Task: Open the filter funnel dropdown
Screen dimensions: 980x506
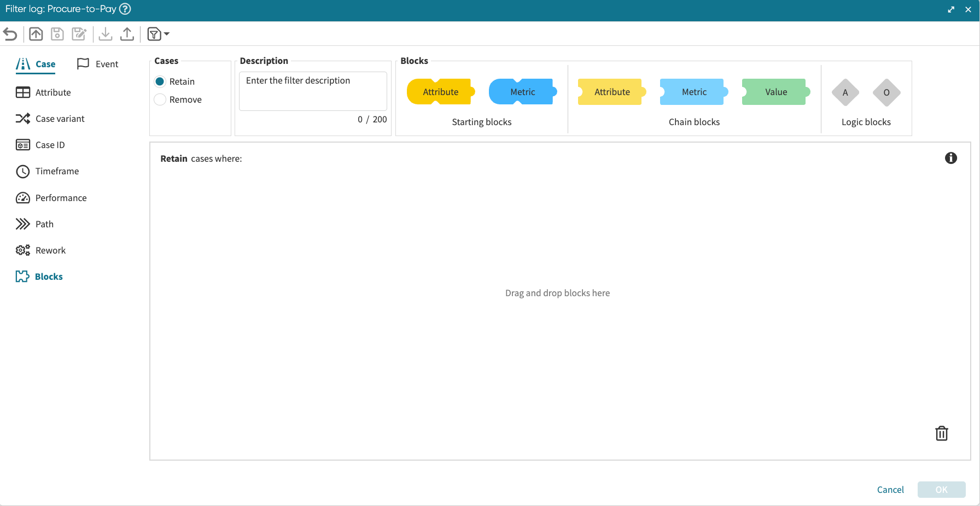Action: point(158,34)
